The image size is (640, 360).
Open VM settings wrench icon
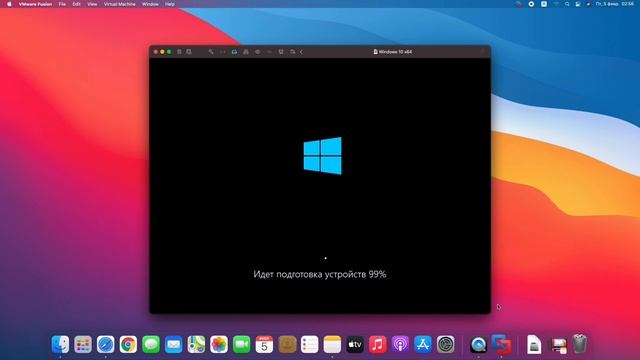click(211, 52)
